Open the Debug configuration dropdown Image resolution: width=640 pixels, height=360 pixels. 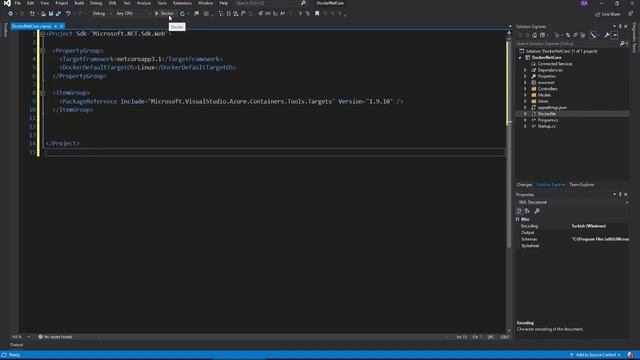click(x=101, y=13)
